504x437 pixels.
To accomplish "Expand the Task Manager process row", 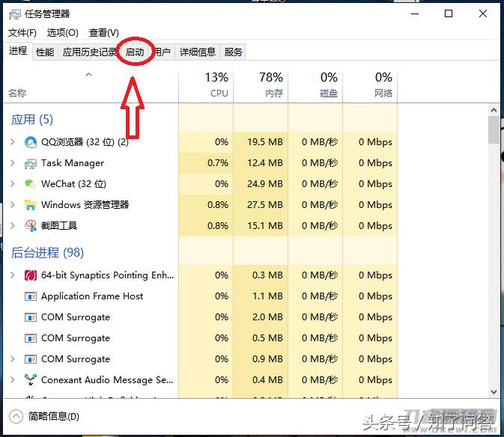I will pyautogui.click(x=13, y=163).
